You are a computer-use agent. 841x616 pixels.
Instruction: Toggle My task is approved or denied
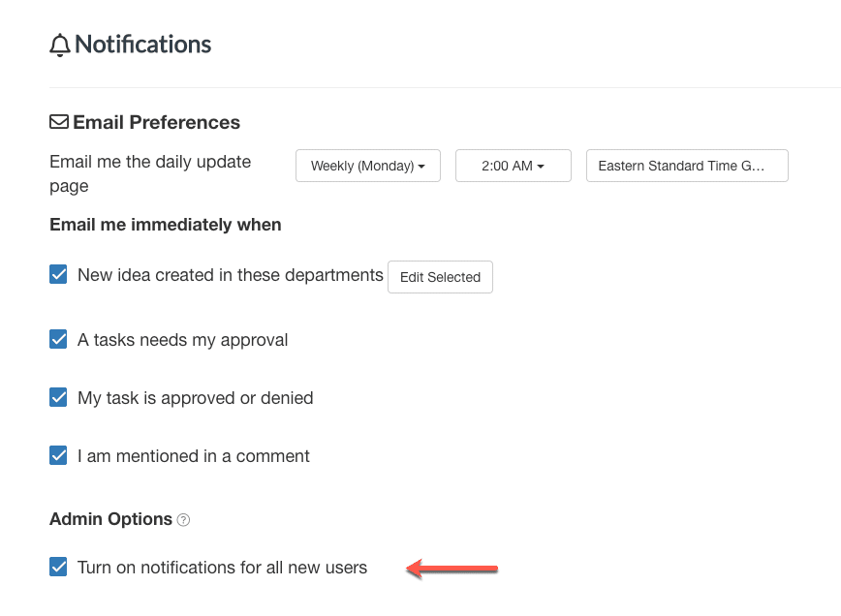(58, 397)
